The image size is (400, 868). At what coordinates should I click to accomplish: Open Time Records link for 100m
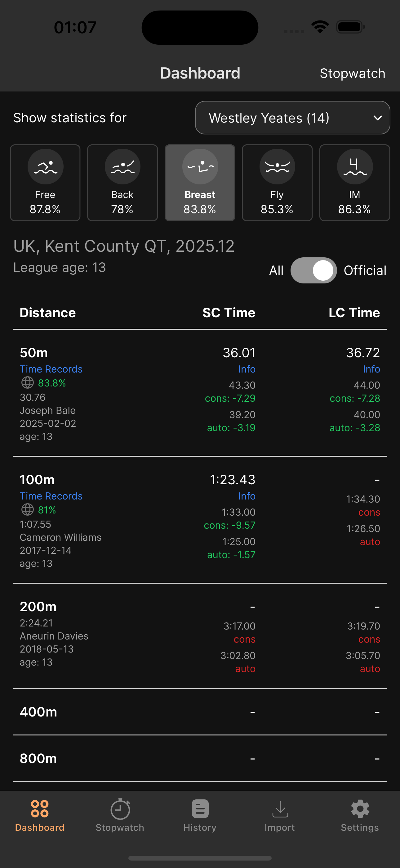click(51, 496)
